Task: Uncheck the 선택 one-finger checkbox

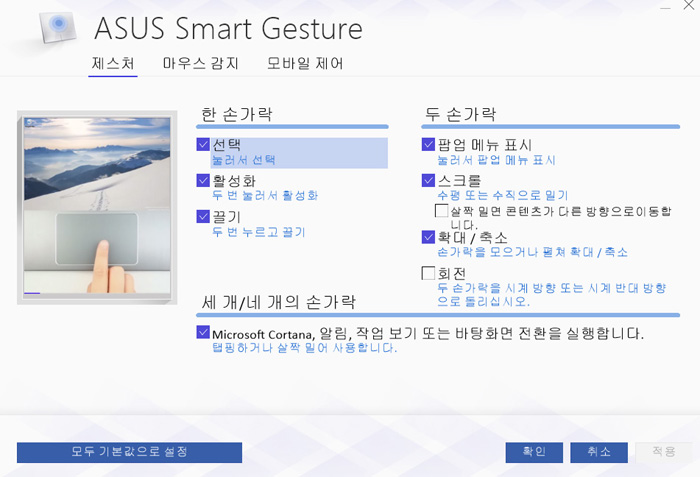Action: 203,144
